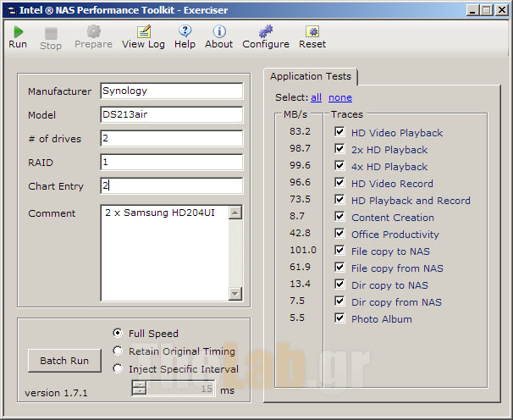Uncheck the Photo Album trace
This screenshot has width=513, height=420.
coord(339,318)
